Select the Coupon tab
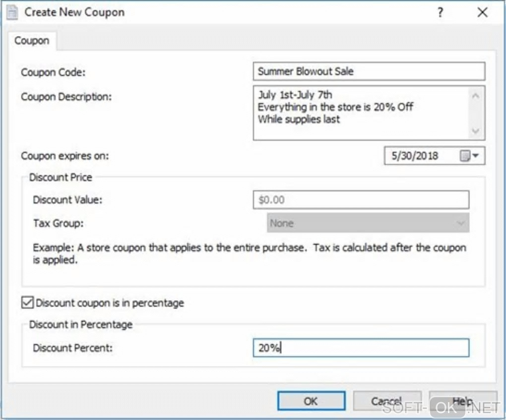506x420 pixels. 32,41
